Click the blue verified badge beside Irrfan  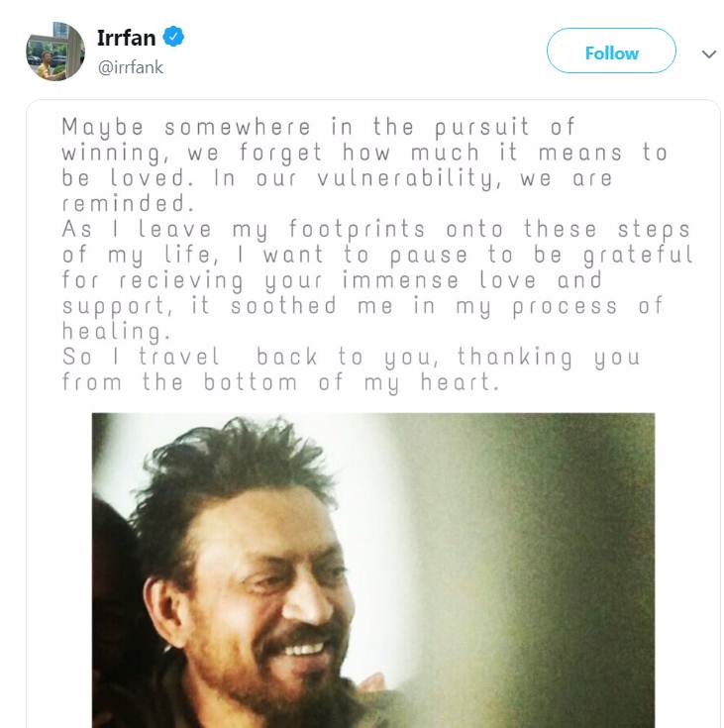point(174,38)
